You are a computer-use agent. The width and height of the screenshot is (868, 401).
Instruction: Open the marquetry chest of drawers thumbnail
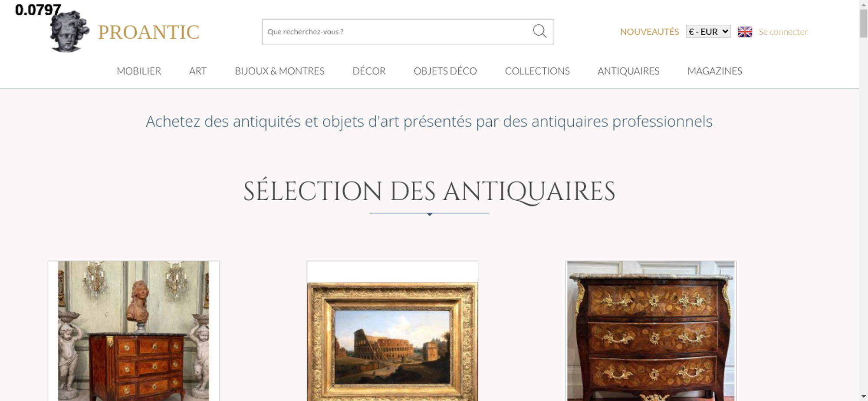(651, 331)
